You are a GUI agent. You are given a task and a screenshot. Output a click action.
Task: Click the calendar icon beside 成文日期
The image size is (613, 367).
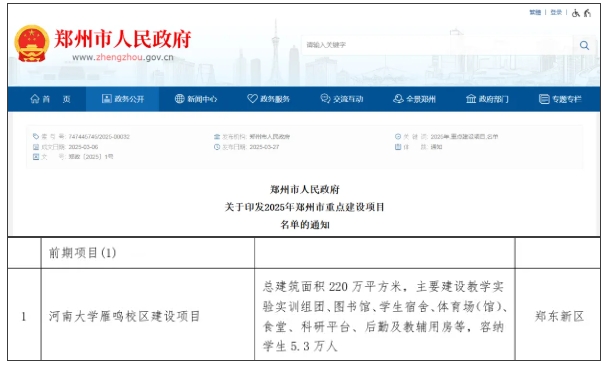[x=36, y=147]
